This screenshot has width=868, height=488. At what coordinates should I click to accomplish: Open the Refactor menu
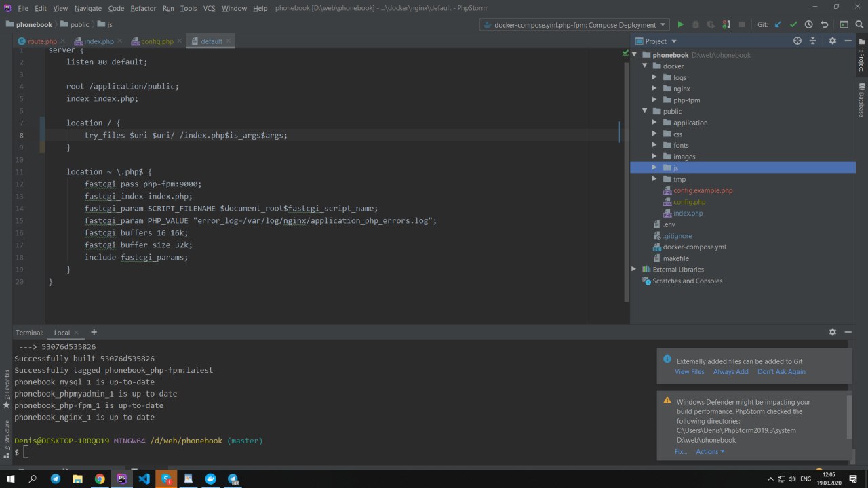click(143, 8)
